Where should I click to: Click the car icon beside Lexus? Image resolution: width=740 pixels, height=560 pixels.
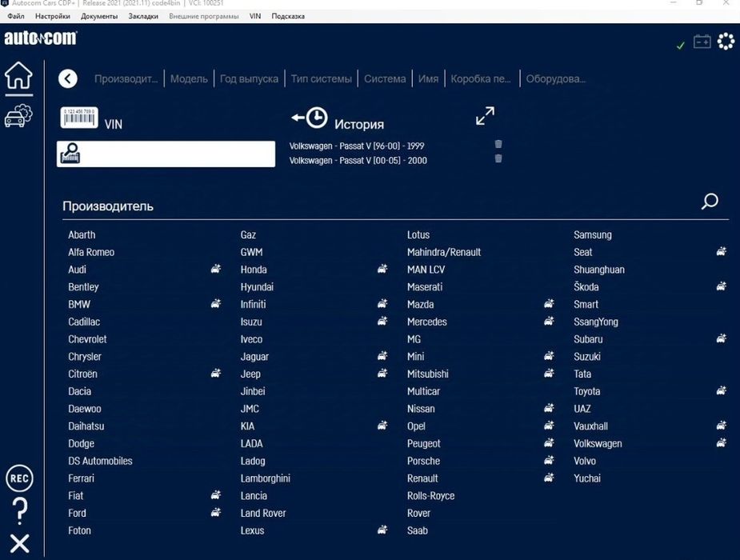click(382, 530)
